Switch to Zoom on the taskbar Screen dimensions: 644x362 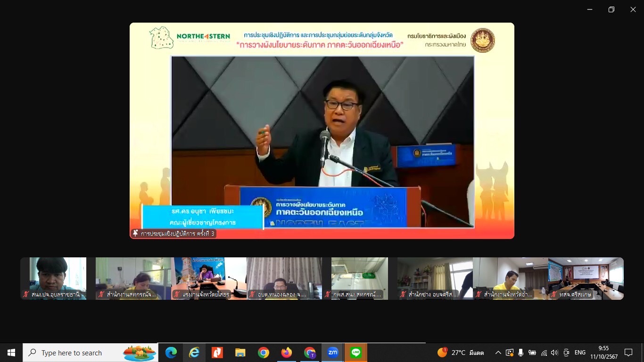point(333,353)
